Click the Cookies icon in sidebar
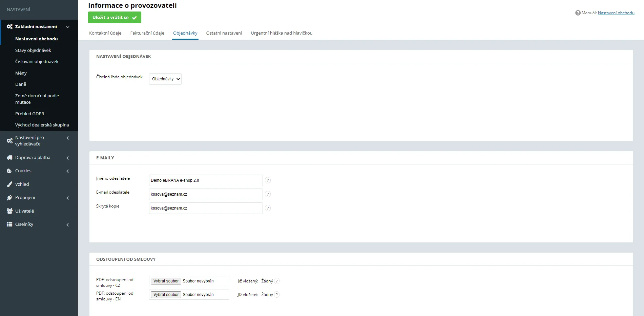Viewport: 644px width, 316px height. 9,171
